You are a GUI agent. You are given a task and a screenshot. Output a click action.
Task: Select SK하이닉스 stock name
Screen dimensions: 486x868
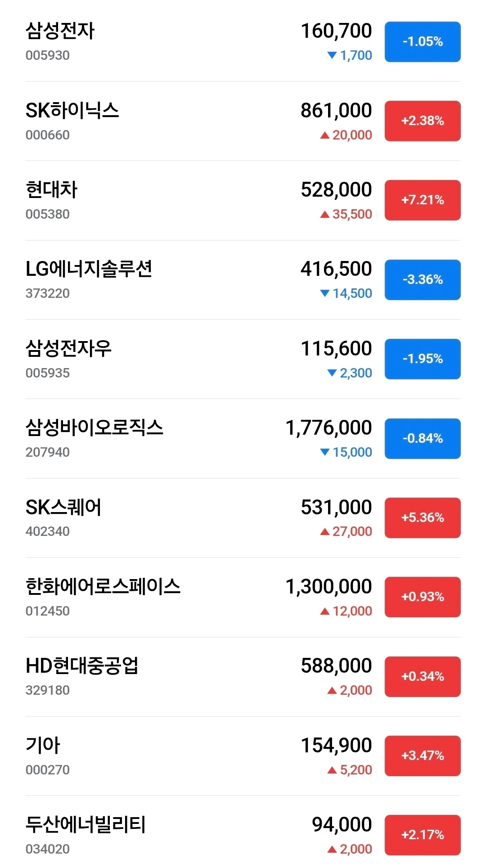[72, 110]
